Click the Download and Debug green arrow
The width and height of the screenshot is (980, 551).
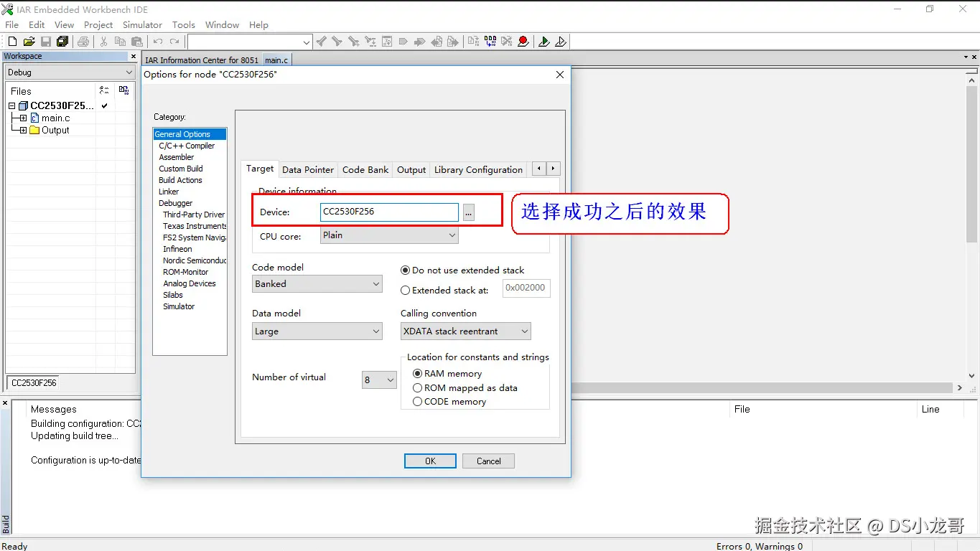544,42
